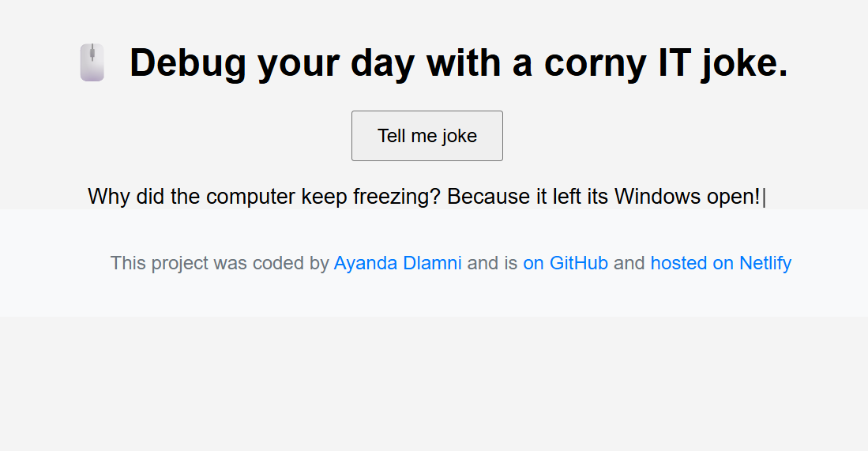Follow the on GitHub link

566,263
